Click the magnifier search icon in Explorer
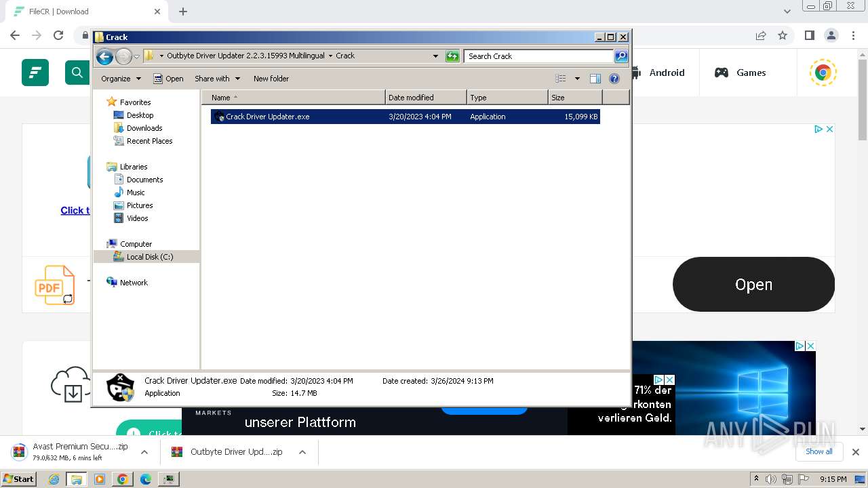 (620, 56)
